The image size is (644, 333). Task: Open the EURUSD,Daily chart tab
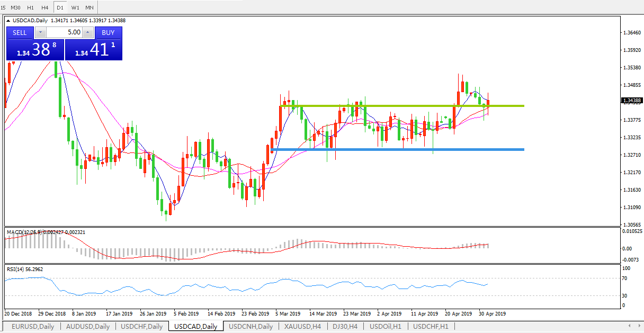tap(33, 326)
